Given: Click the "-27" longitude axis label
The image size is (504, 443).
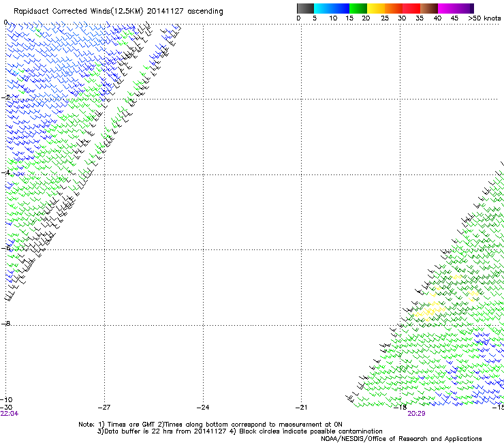Looking at the screenshot, I should [104, 408].
